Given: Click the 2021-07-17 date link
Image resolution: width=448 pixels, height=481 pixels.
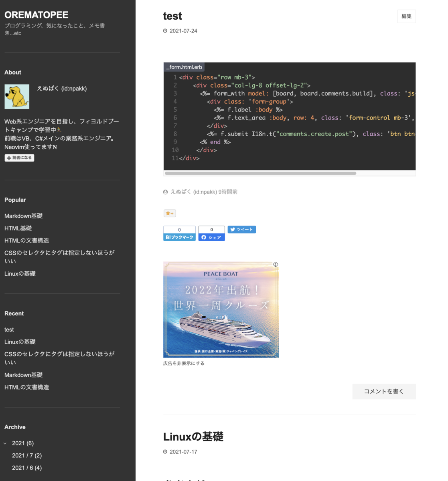Looking at the screenshot, I should coord(183,452).
